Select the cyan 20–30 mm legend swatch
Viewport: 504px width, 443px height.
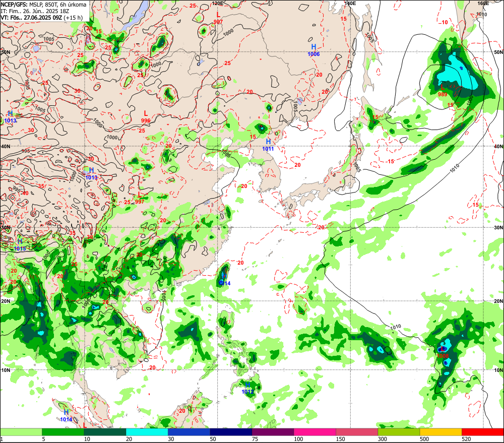[x=147, y=432]
